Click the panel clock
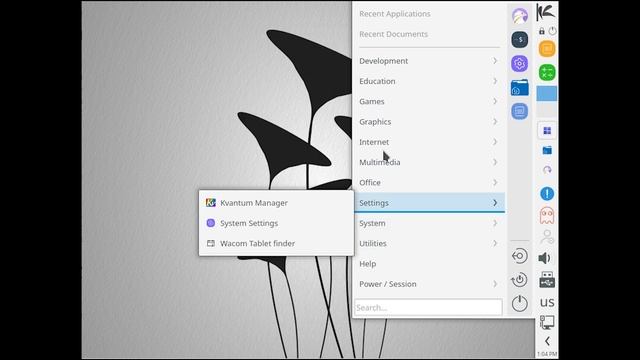 (547, 353)
